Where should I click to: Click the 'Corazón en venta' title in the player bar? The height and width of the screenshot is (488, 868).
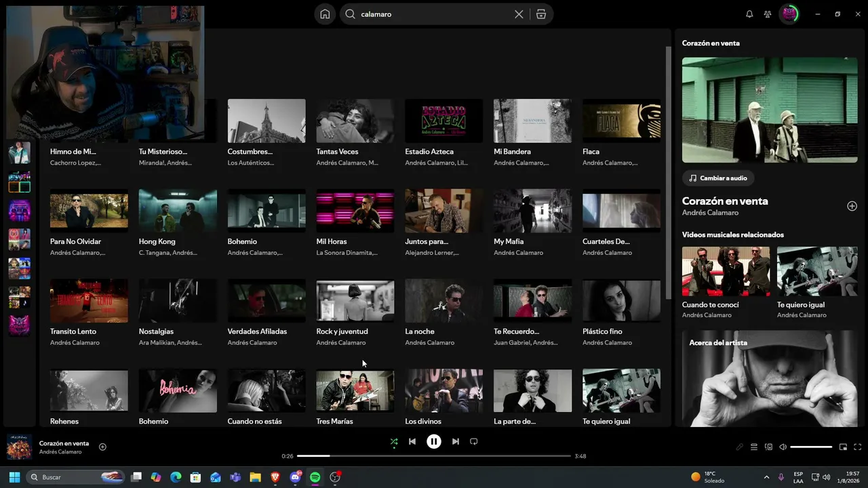[x=64, y=443]
